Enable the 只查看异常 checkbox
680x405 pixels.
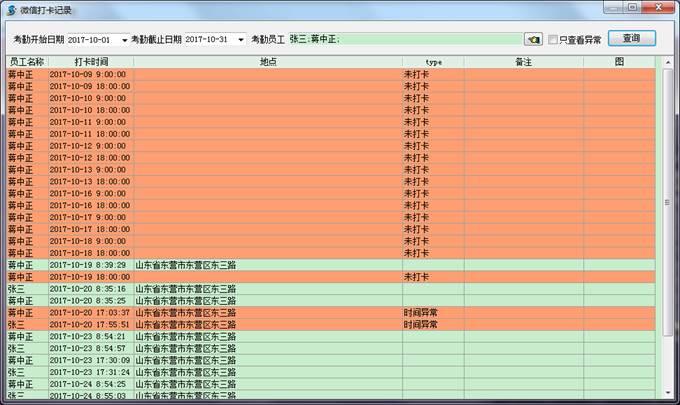(553, 40)
